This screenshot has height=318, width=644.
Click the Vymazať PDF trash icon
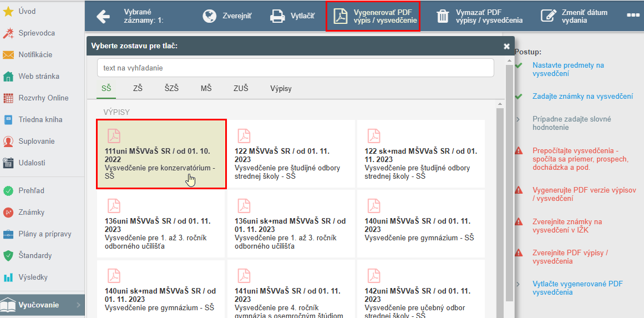[443, 17]
